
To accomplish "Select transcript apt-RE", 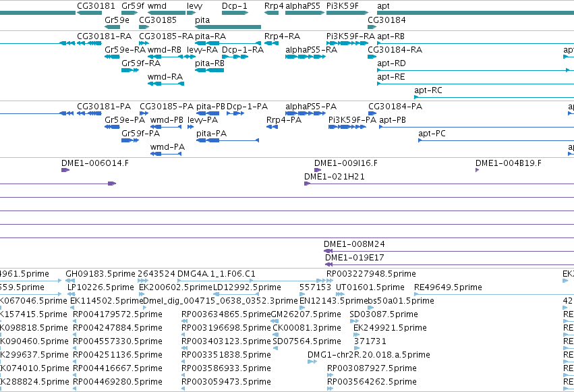I will tap(391, 77).
